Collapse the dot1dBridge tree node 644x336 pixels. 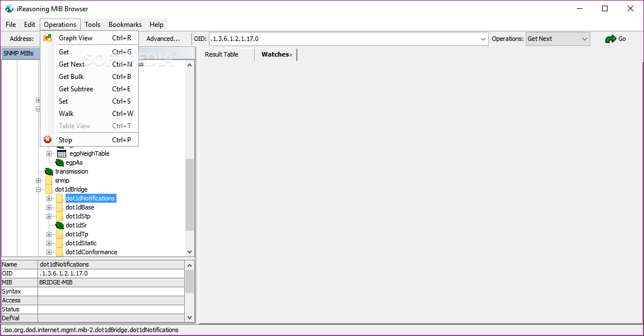tap(38, 190)
